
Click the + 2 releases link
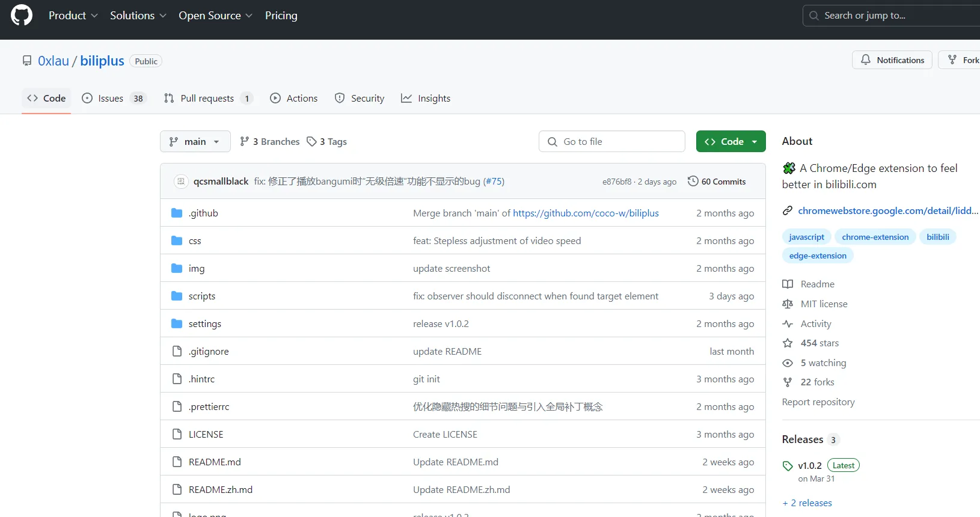point(807,503)
